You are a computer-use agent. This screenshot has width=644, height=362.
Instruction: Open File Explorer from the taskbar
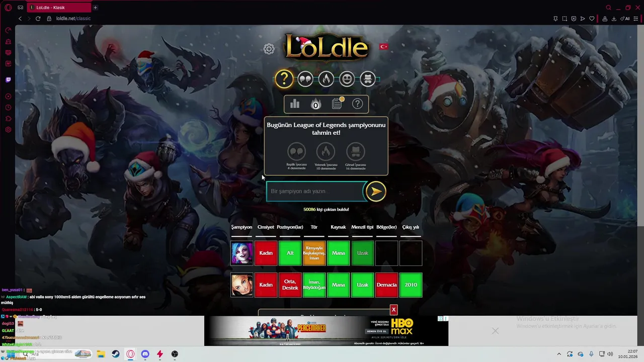101,354
